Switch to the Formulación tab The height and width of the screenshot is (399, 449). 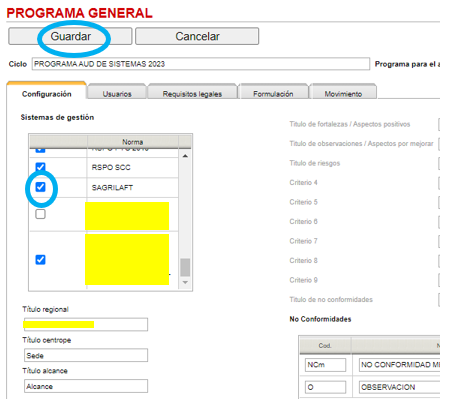273,94
